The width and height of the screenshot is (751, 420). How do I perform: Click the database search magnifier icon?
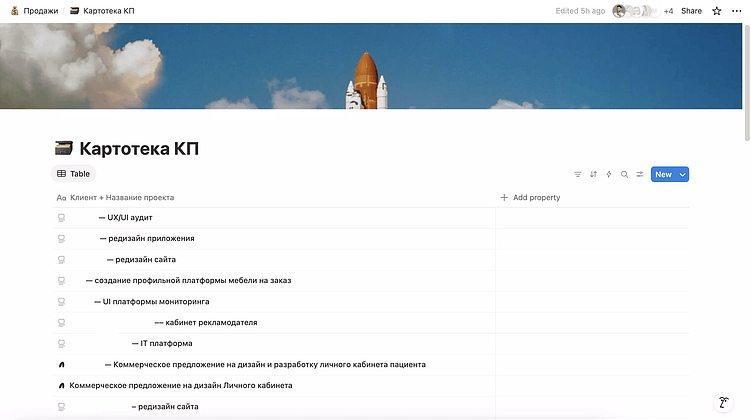tap(625, 174)
